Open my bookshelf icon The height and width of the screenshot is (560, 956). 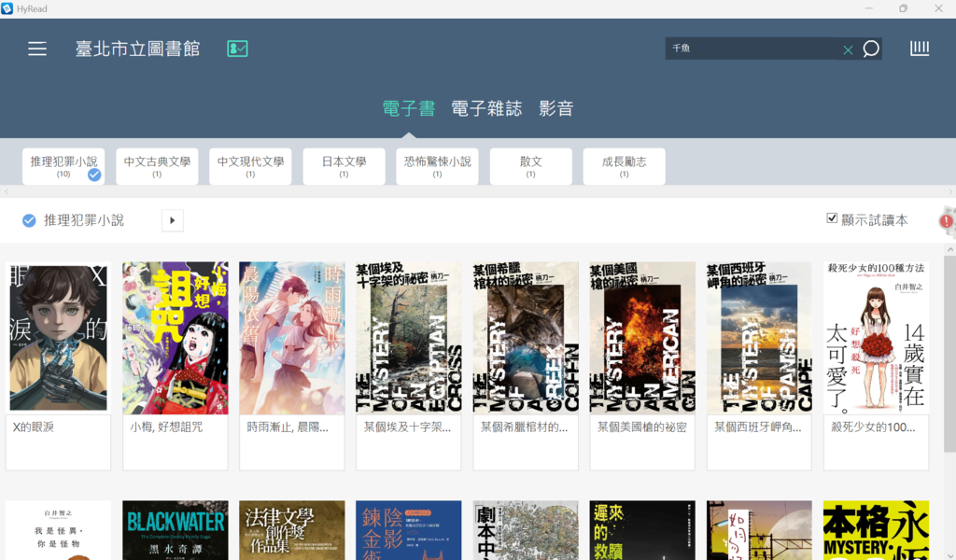(x=920, y=49)
